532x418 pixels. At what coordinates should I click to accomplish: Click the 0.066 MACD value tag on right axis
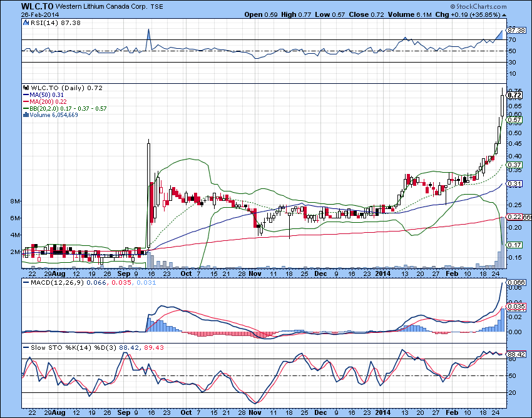[517, 282]
